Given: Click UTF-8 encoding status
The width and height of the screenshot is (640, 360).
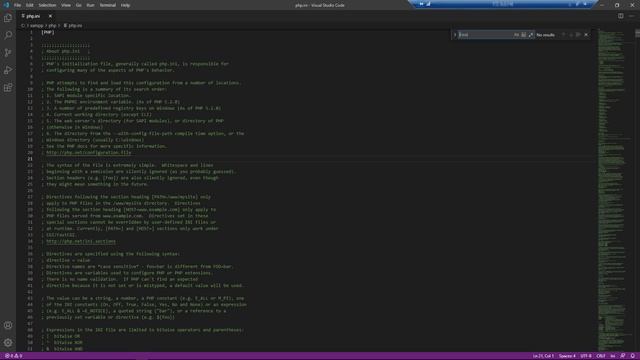Looking at the screenshot, I should (x=586, y=356).
